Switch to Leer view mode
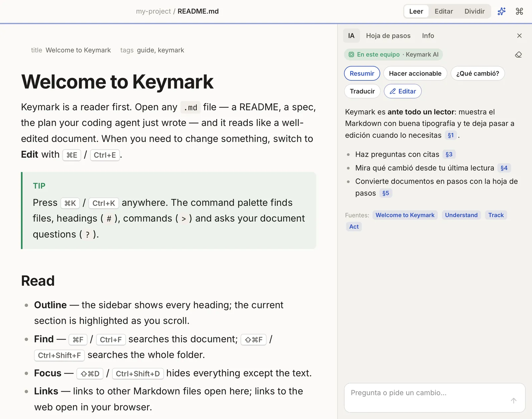Image resolution: width=532 pixels, height=419 pixels. 416,11
